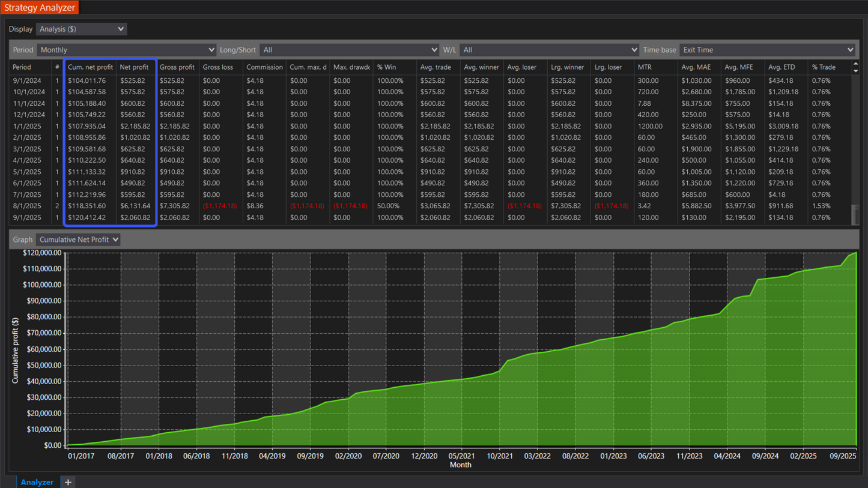Open the Long/Short filter dropdown

(350, 50)
